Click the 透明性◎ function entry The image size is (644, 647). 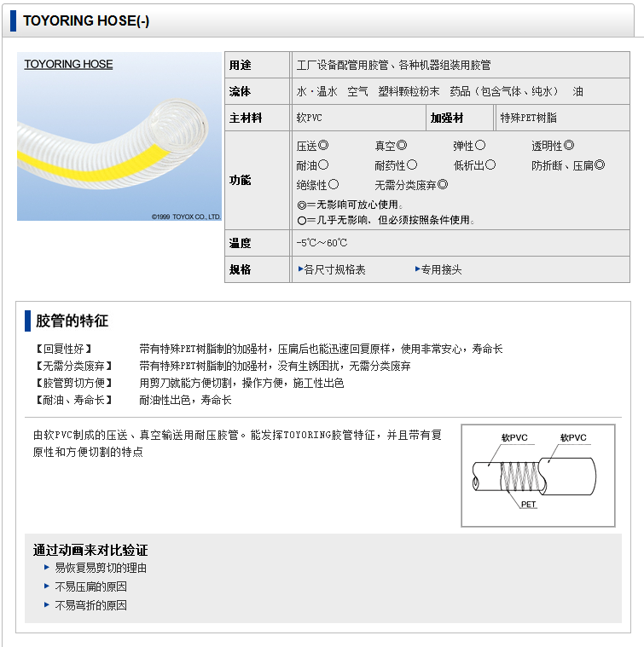point(554,146)
